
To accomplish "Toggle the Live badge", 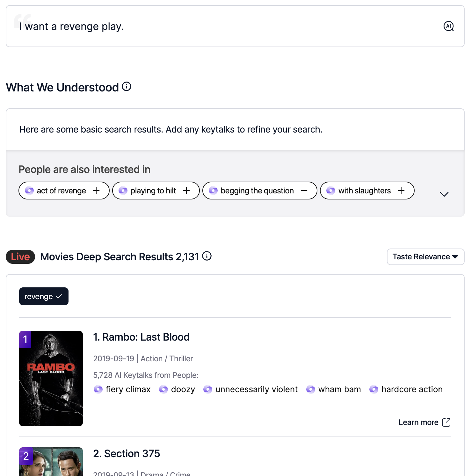I will 20,257.
